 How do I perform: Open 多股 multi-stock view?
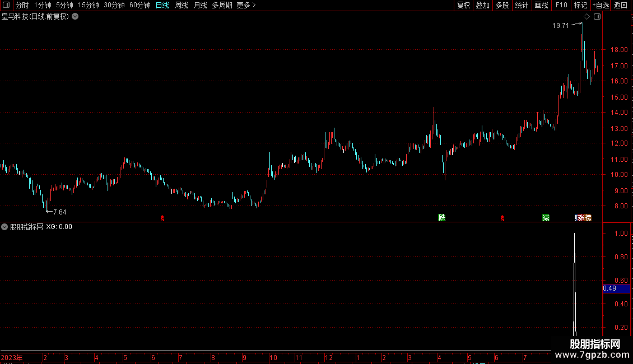click(x=502, y=5)
